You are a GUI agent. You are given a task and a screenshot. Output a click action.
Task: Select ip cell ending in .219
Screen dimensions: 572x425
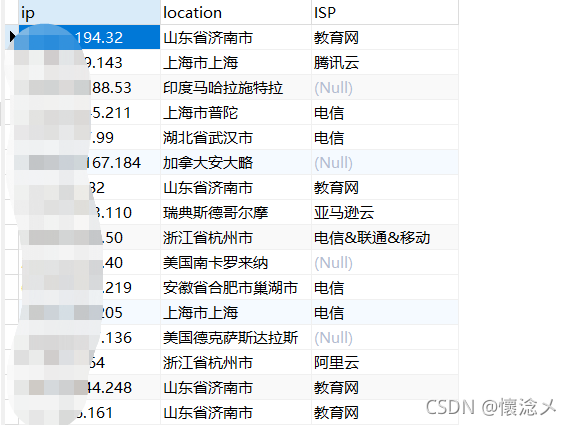point(89,287)
